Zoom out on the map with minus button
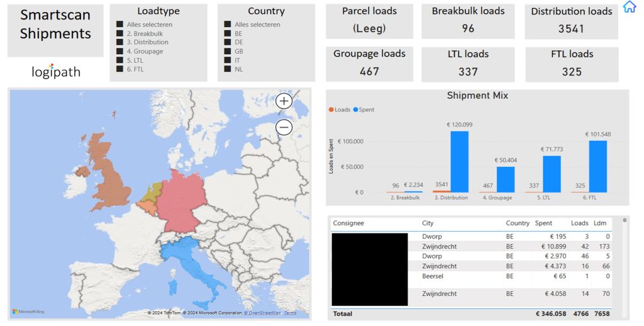Viewport: 644px width, 326px height. pyautogui.click(x=284, y=127)
